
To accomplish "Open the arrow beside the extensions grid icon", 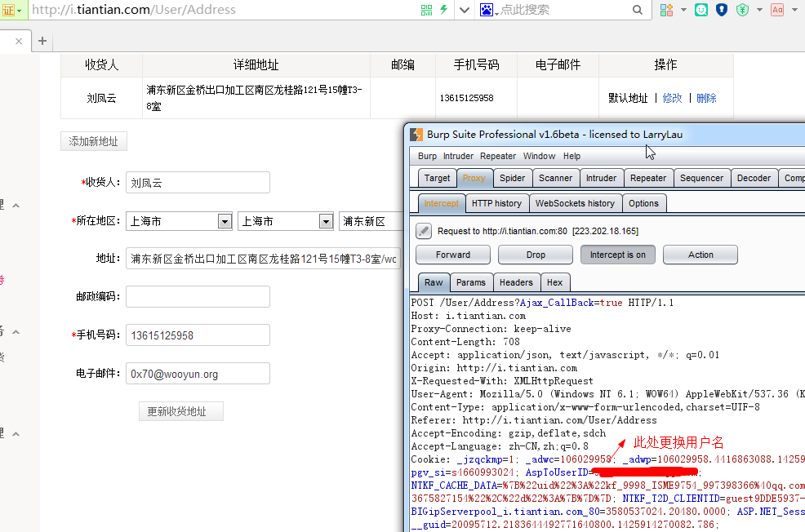I will click(683, 10).
